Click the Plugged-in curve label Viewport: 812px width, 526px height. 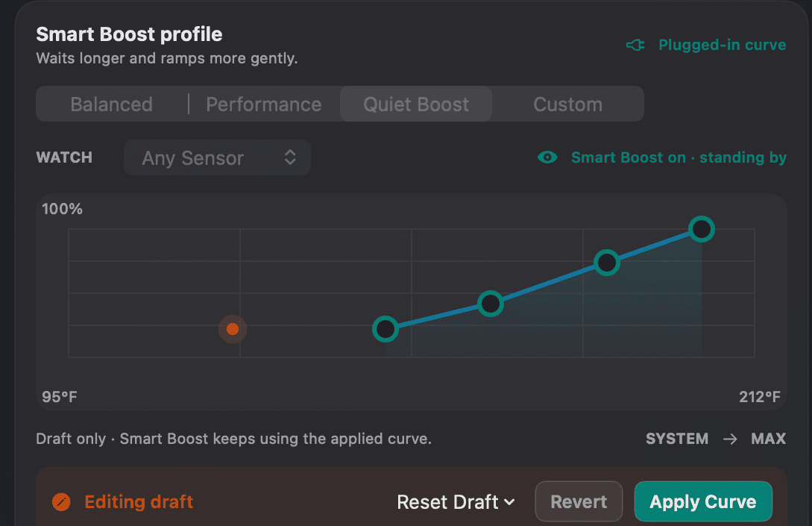pos(722,45)
